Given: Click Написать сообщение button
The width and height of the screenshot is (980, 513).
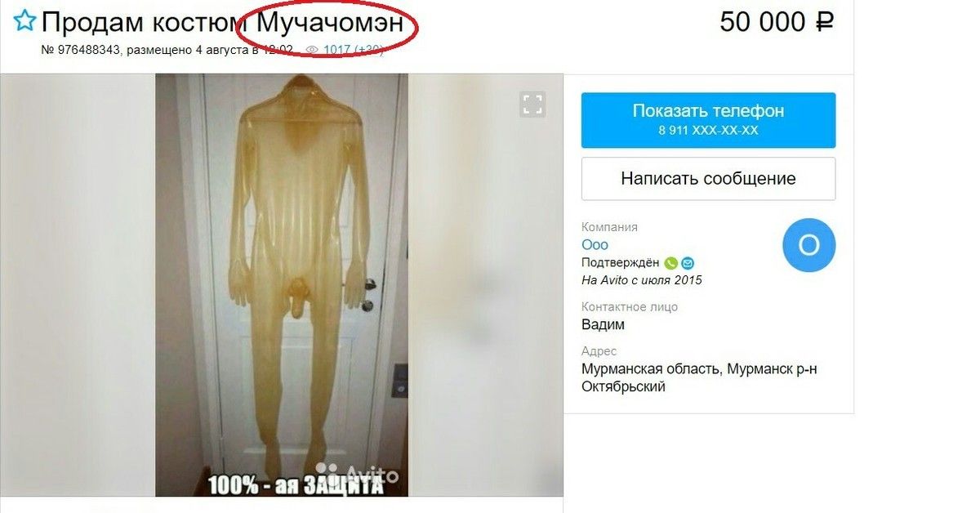Looking at the screenshot, I should click(x=708, y=178).
